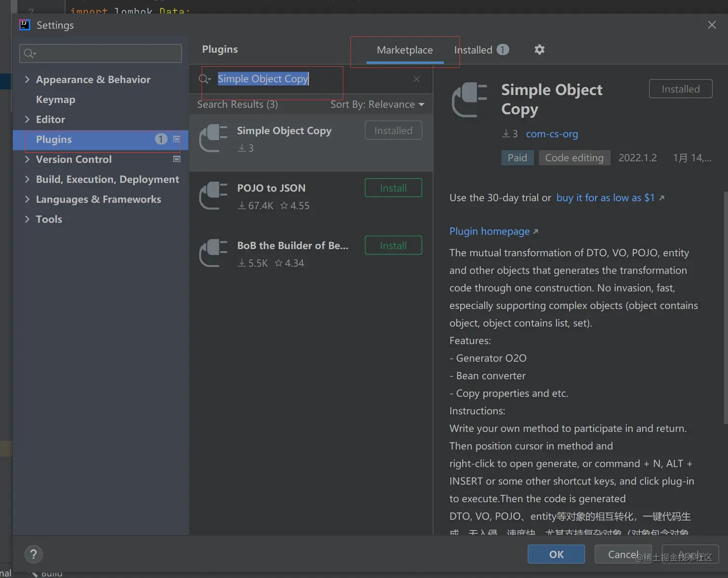The height and width of the screenshot is (578, 728).
Task: Click the project-level icon beside Plugins row
Action: 177,139
